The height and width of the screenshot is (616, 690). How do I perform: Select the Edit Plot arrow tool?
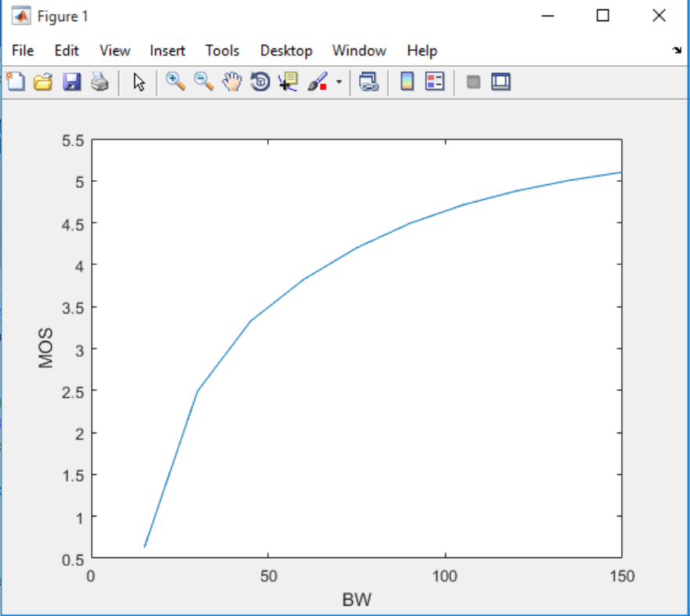[x=139, y=82]
